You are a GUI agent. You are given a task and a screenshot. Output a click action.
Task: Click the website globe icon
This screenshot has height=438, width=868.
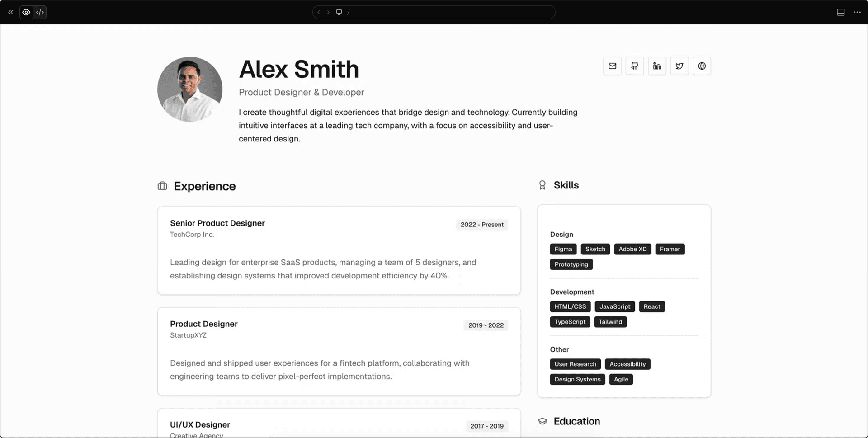click(x=702, y=66)
